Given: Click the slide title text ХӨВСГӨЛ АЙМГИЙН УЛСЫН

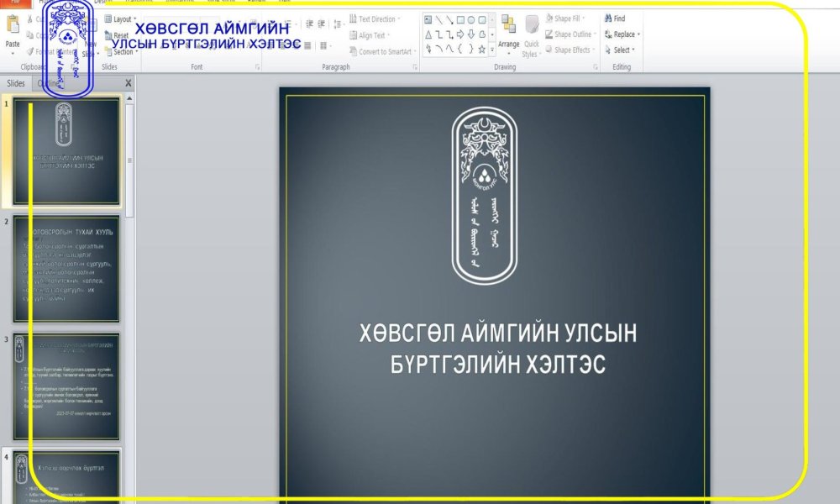Looking at the screenshot, I should coord(498,333).
